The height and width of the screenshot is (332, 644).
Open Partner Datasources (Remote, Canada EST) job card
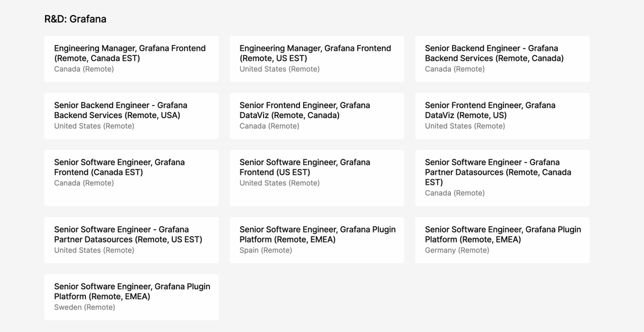pyautogui.click(x=502, y=178)
